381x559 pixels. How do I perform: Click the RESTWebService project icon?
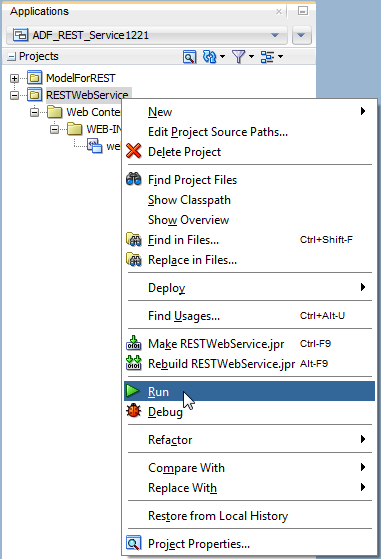pyautogui.click(x=34, y=95)
